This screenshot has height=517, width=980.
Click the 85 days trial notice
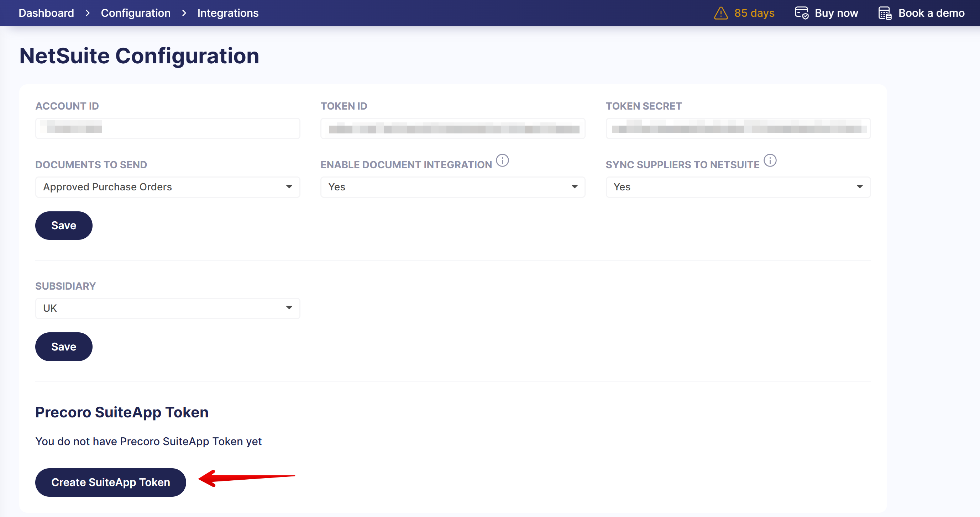754,13
